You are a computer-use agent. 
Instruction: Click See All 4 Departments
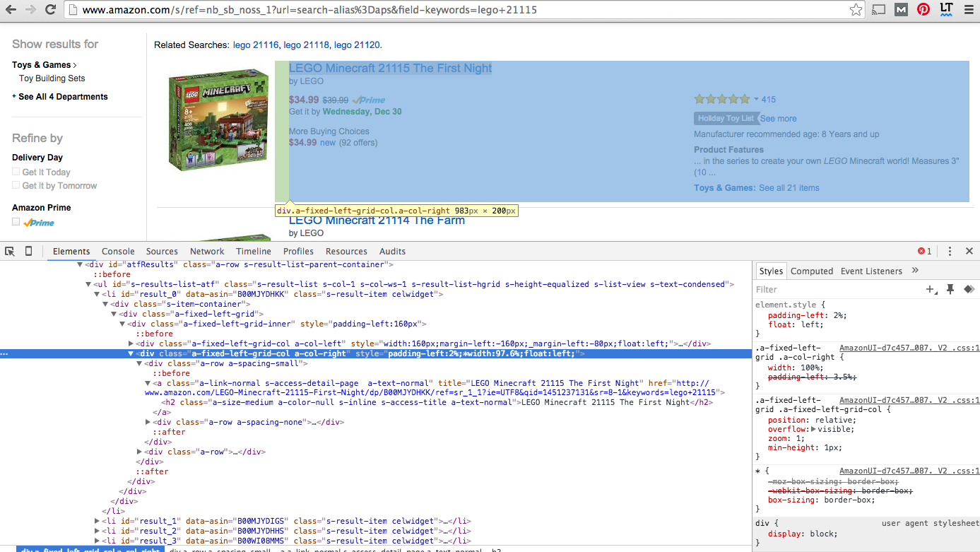pyautogui.click(x=63, y=97)
